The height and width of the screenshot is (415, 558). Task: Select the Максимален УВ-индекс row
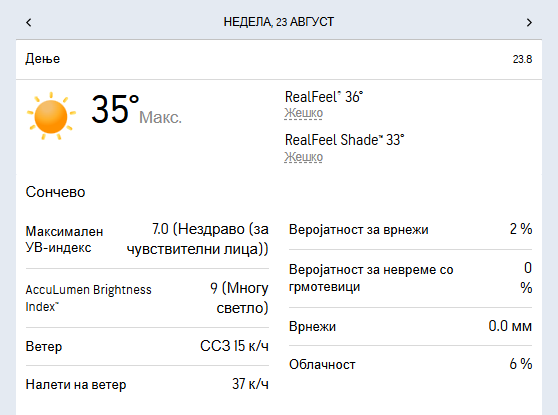click(x=147, y=239)
